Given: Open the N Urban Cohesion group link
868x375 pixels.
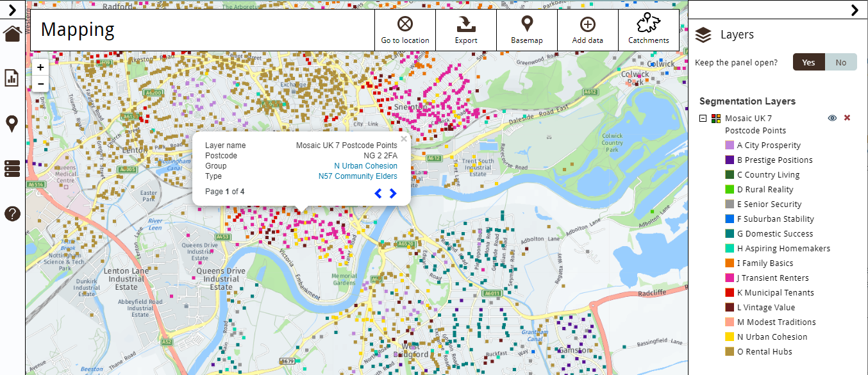Looking at the screenshot, I should click(x=365, y=166).
